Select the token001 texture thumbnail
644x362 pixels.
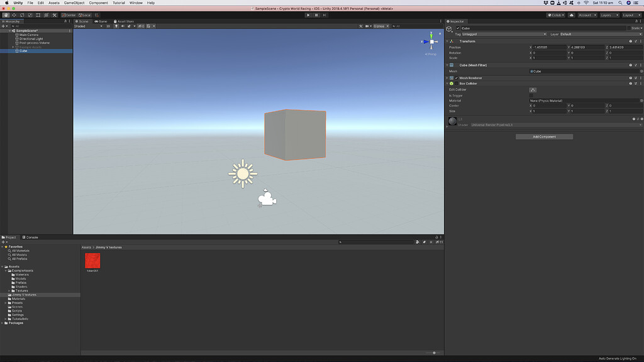[93, 260]
